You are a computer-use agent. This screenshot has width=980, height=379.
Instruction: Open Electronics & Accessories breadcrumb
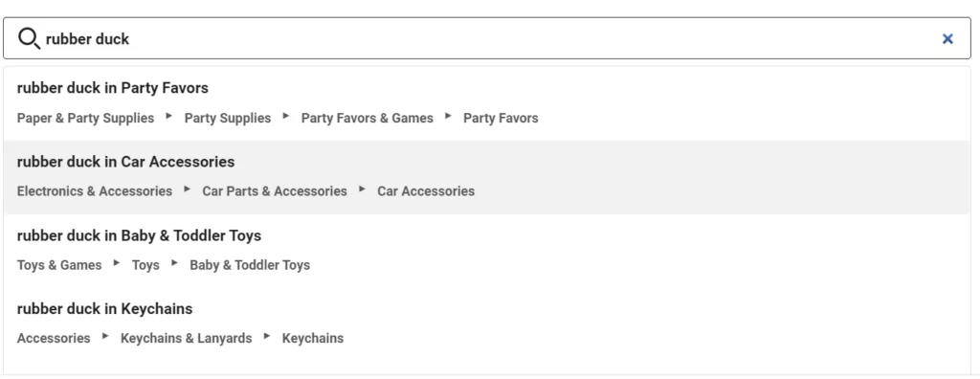point(95,191)
